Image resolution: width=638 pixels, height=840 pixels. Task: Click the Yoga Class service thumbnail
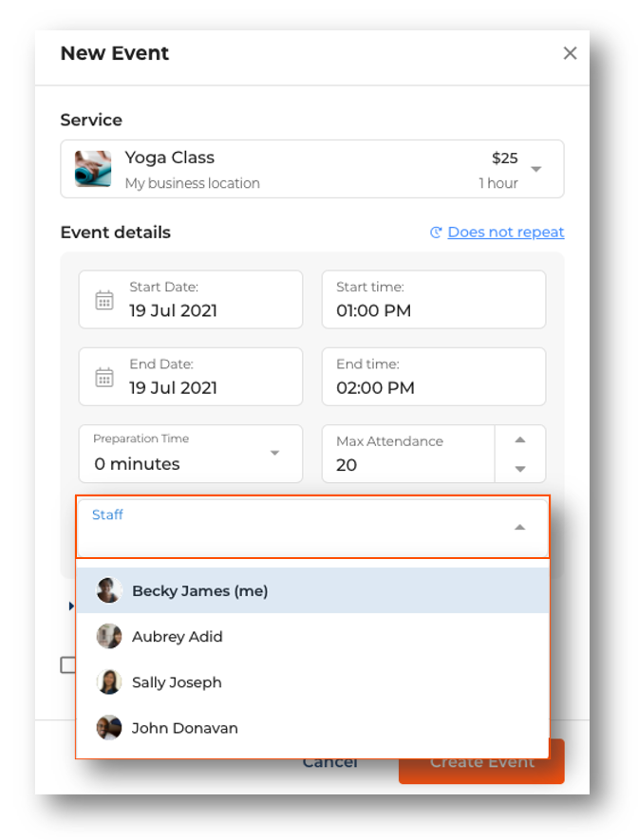click(x=93, y=169)
